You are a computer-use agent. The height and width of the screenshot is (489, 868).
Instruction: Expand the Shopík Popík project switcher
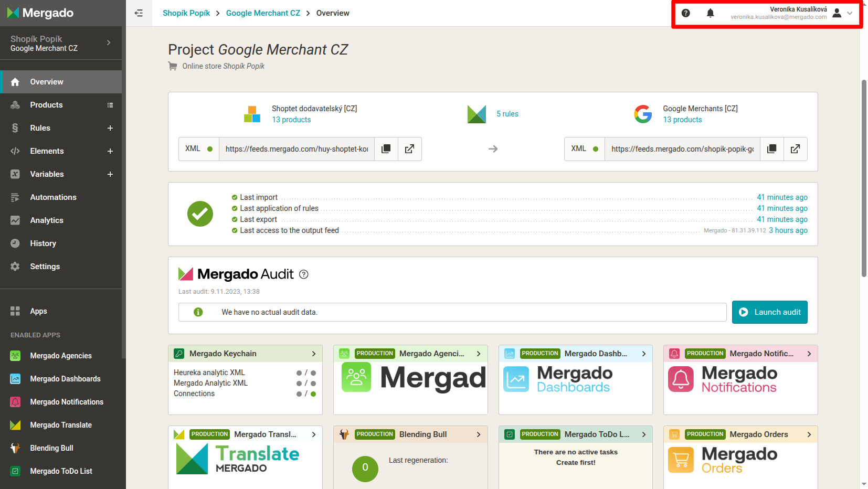click(109, 43)
